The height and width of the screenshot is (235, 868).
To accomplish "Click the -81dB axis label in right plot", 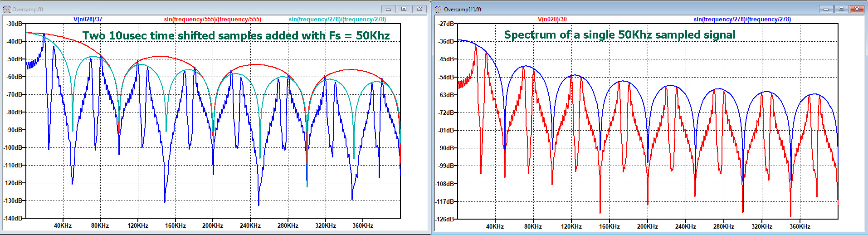I will pyautogui.click(x=446, y=130).
